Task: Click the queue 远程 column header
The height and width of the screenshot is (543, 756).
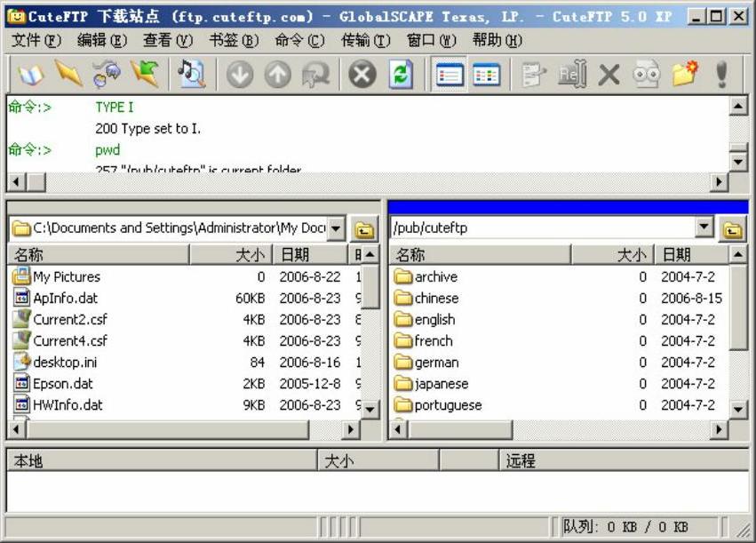Action: click(624, 461)
